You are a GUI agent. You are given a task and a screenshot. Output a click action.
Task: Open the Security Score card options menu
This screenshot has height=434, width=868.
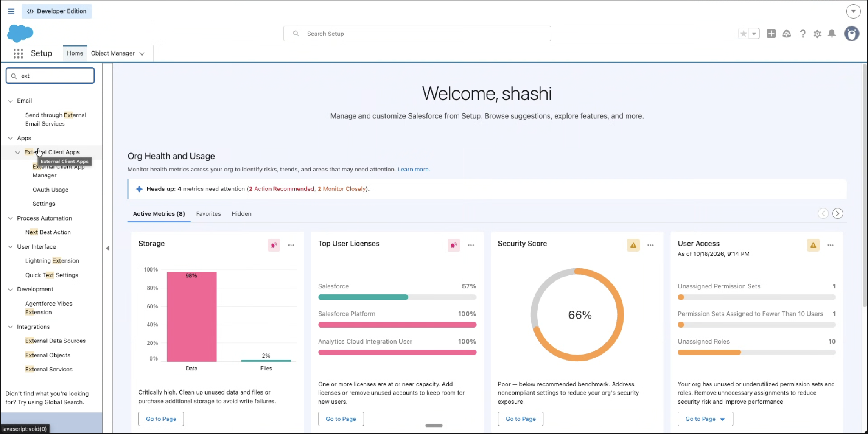click(650, 245)
